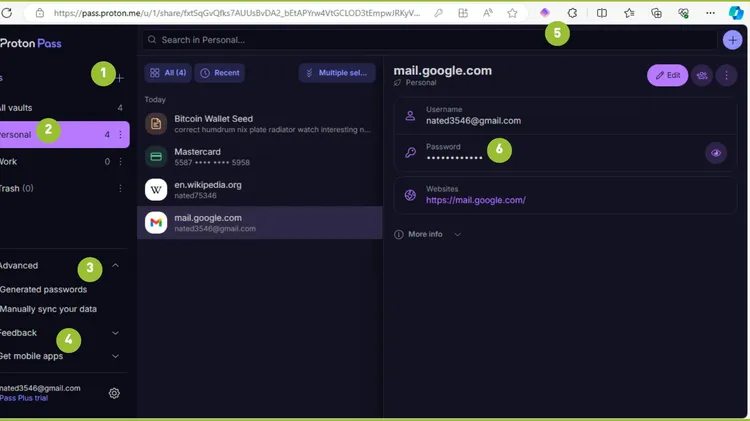Select All vaults in sidebar

62,108
